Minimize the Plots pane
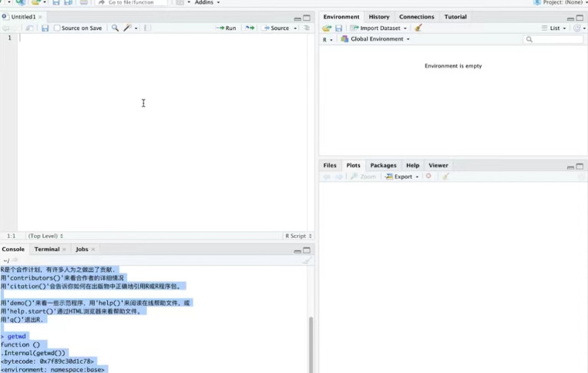The width and height of the screenshot is (588, 373). pyautogui.click(x=570, y=166)
